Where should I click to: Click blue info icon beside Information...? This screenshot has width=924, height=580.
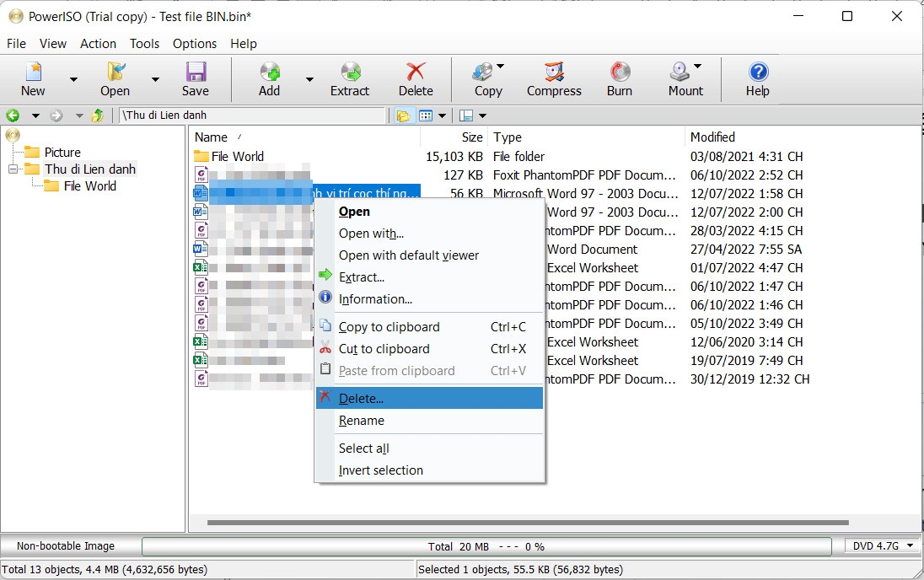click(x=325, y=297)
